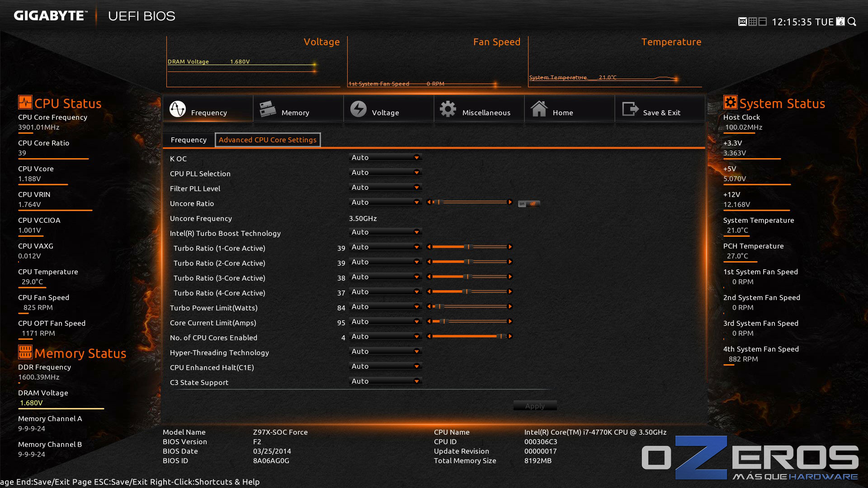This screenshot has height=488, width=868.
Task: Go to the Home tab
Action: click(570, 109)
